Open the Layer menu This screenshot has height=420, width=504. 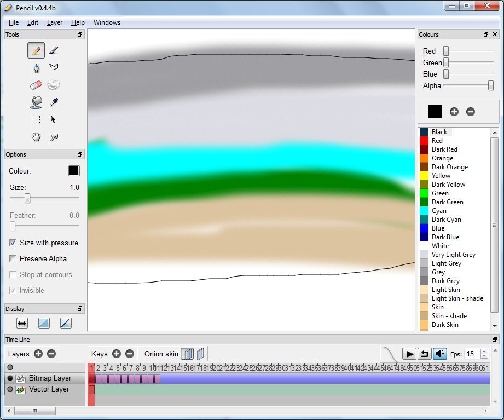click(x=55, y=22)
